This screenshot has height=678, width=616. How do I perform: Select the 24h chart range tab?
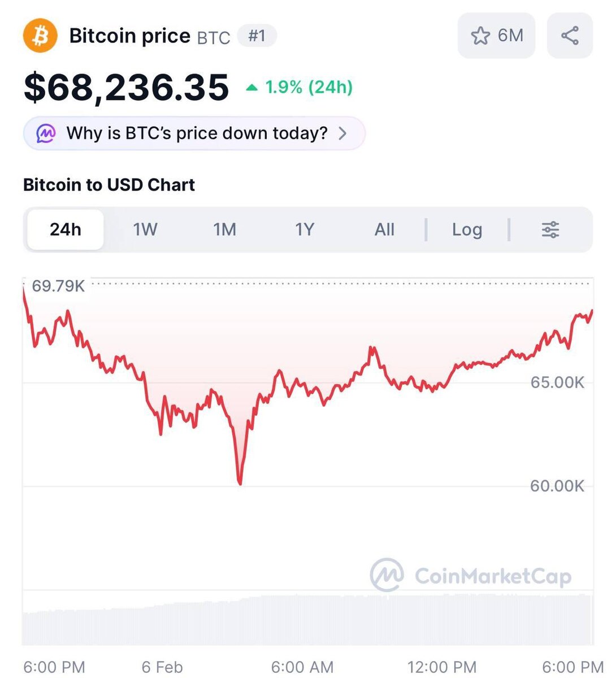66,229
